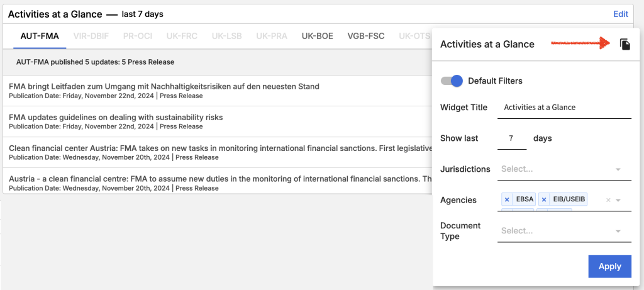644x290 pixels.
Task: Remove the EIB/USEIB agency chip
Action: [544, 199]
